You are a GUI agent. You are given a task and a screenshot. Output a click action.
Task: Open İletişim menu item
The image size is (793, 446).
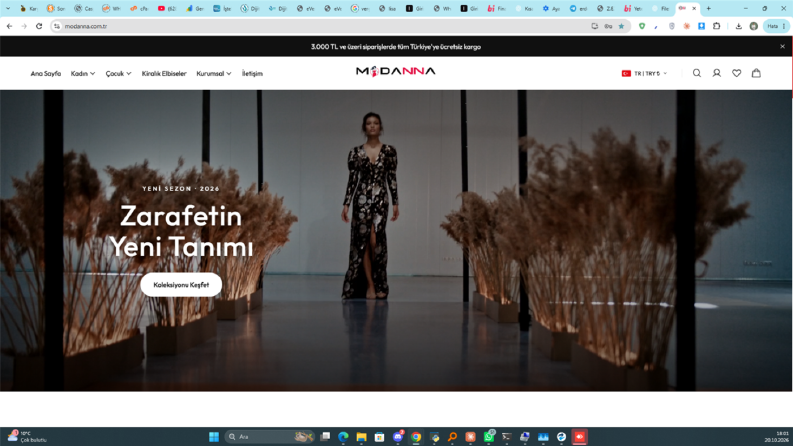pos(252,74)
